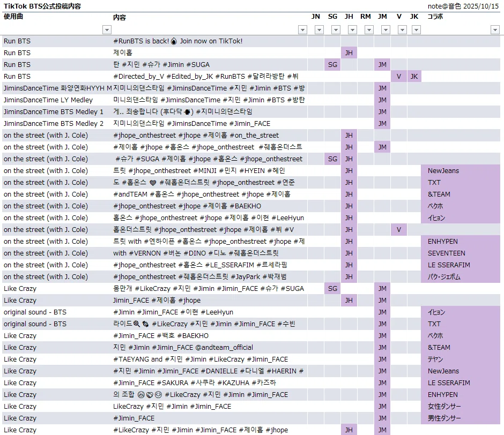Select the '#JayPark #박재범' content cell
Screen dimensions: 504x435
(210, 277)
